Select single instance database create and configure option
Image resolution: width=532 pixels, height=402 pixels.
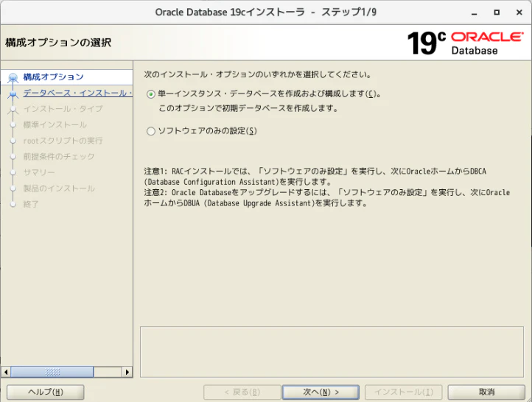coord(151,94)
